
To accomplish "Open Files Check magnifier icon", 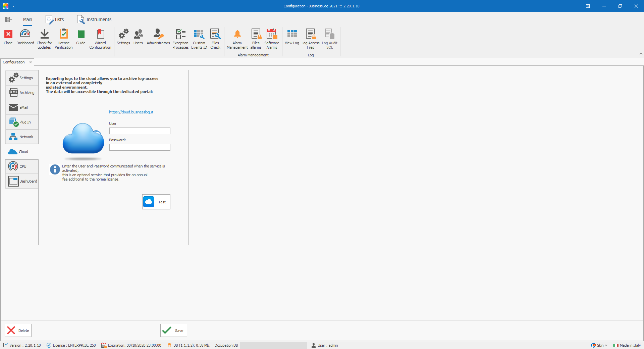I will click(x=215, y=34).
